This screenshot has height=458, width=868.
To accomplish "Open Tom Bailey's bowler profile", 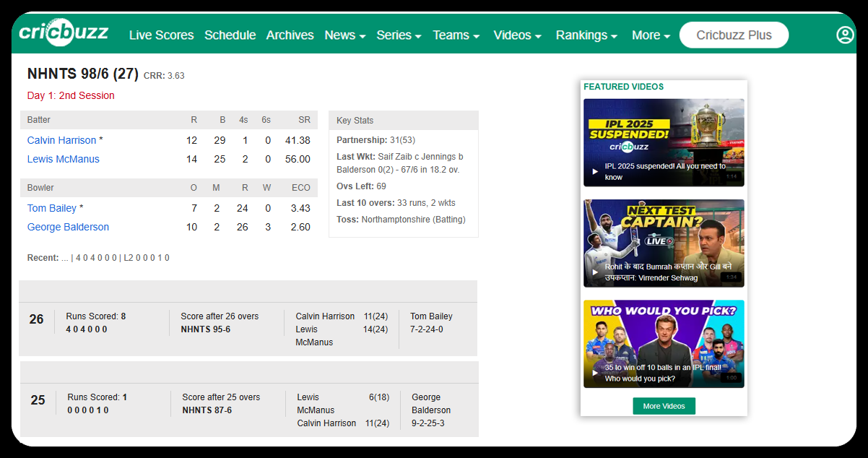I will (52, 208).
